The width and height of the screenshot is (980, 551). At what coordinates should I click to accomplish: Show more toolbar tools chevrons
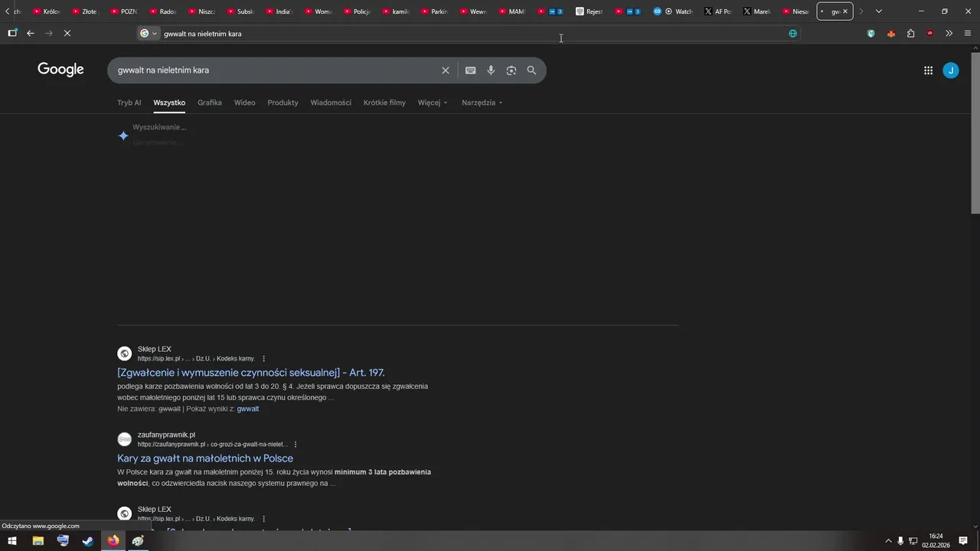point(949,34)
